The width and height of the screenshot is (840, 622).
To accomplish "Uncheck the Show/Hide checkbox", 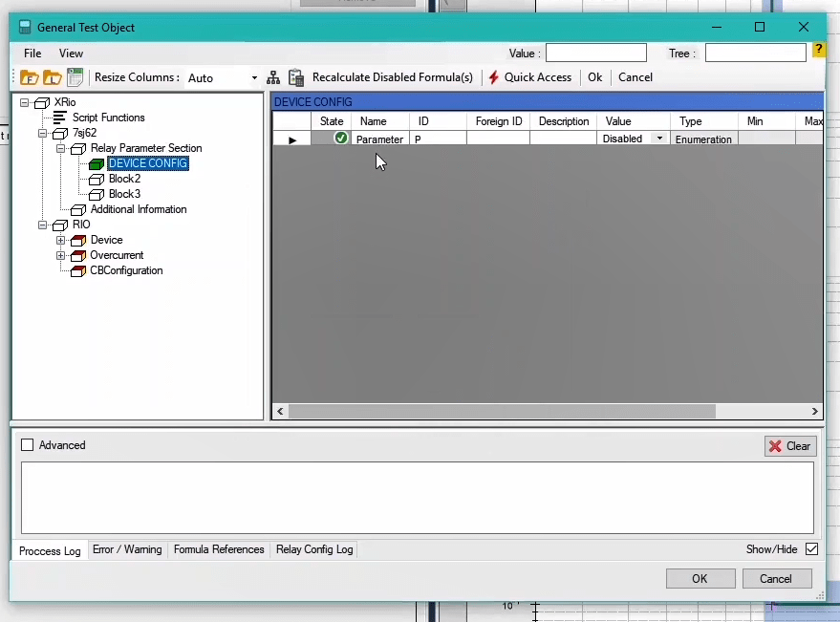I will (x=811, y=549).
